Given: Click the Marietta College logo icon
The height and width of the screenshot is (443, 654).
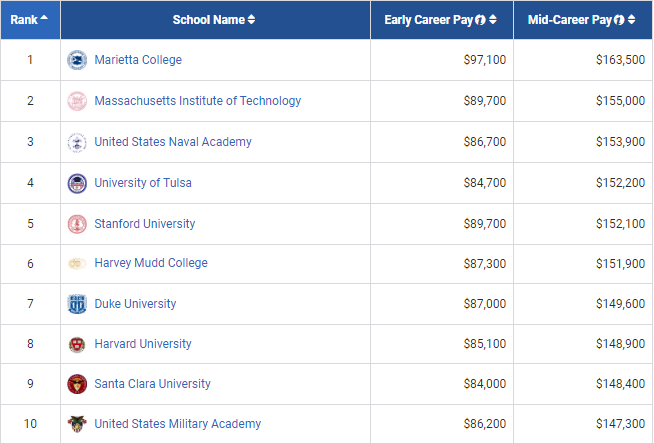Looking at the screenshot, I should (77, 60).
